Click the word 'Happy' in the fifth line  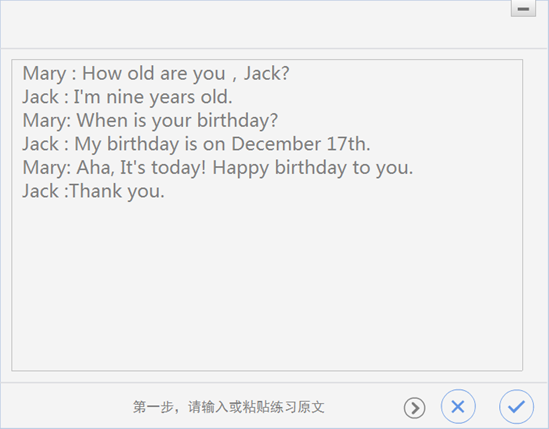(x=241, y=168)
